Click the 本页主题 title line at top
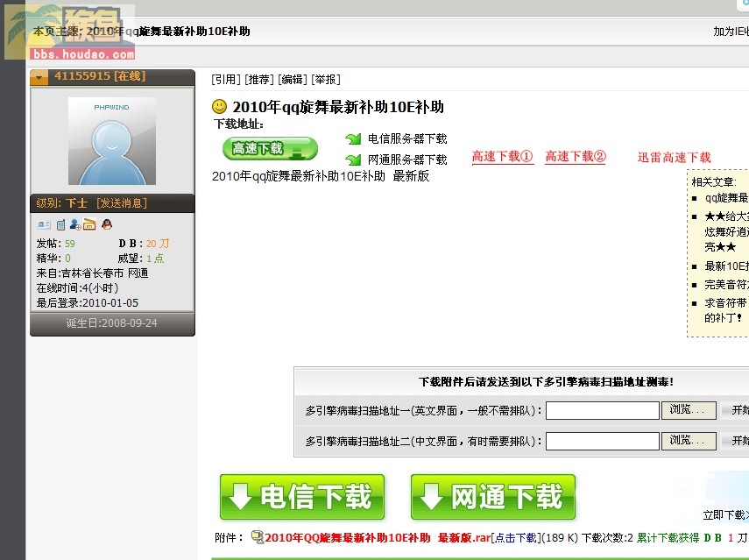The width and height of the screenshot is (749, 560). pos(141,32)
